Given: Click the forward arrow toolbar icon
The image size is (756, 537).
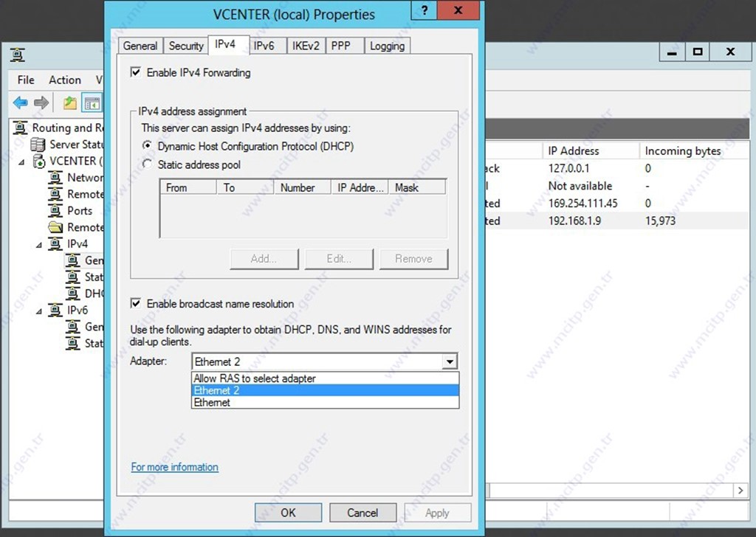Looking at the screenshot, I should click(x=42, y=103).
